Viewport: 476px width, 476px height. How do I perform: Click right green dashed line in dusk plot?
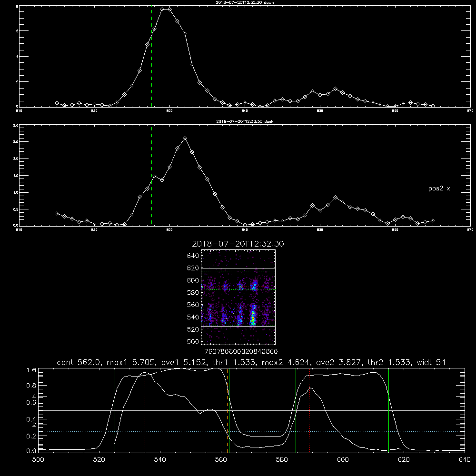coord(263,176)
